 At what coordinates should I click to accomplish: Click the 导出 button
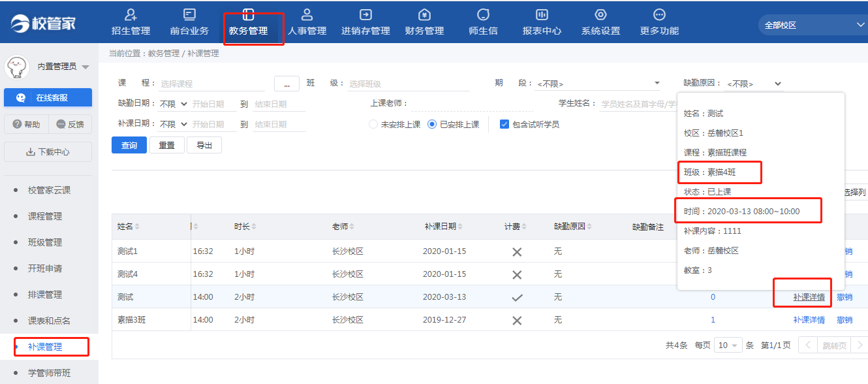click(204, 145)
